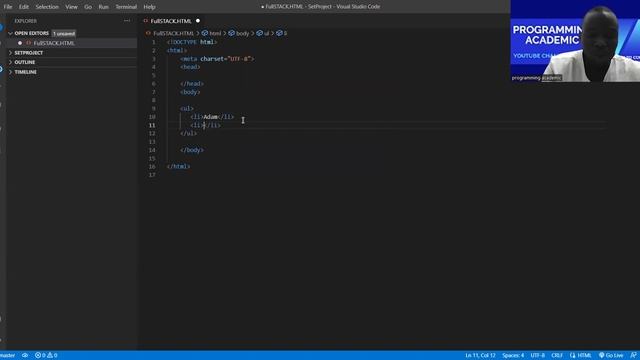This screenshot has width=640, height=360.
Task: Click Ln 11, Col 12 in status bar
Action: (x=480, y=356)
